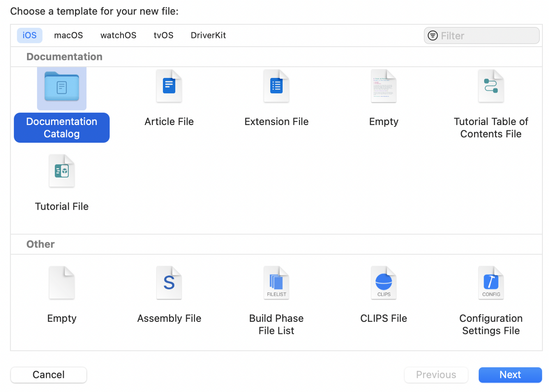Viewport: 549px width, 392px height.
Task: Pick the blank Empty file under Other
Action: (62, 283)
